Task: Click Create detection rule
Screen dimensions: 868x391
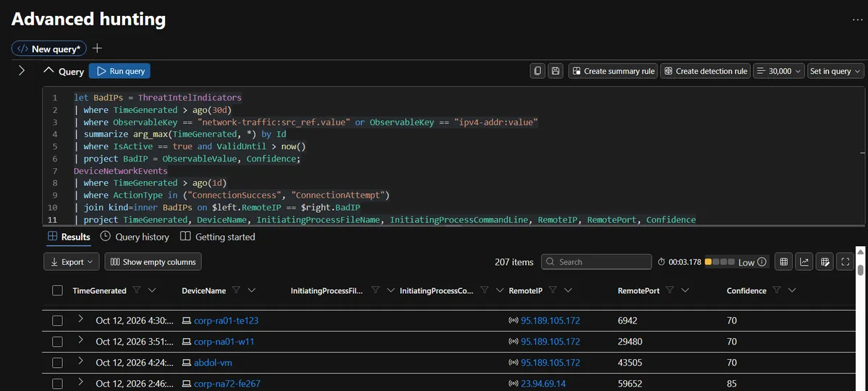Action: click(705, 71)
